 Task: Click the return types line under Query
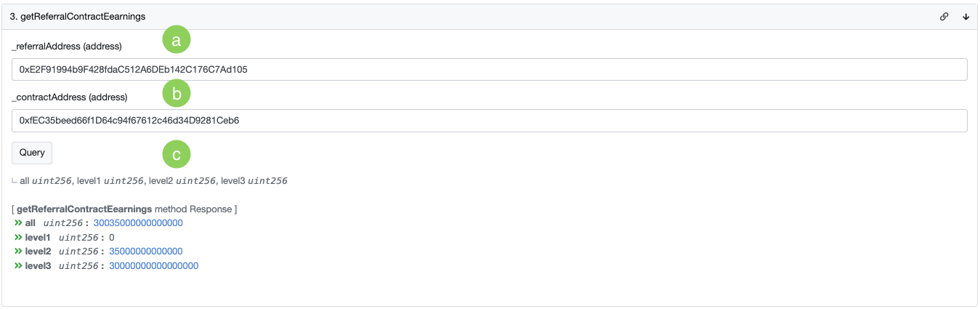pos(153,181)
